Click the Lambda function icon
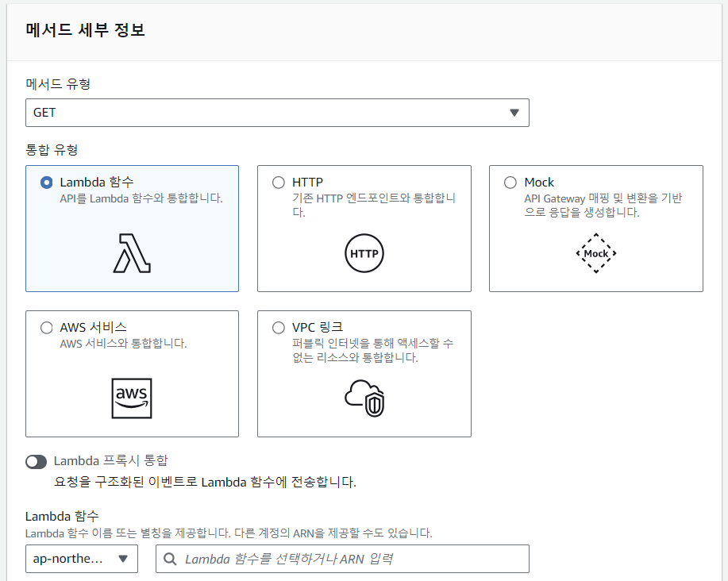Image resolution: width=728 pixels, height=581 pixels. tap(132, 253)
